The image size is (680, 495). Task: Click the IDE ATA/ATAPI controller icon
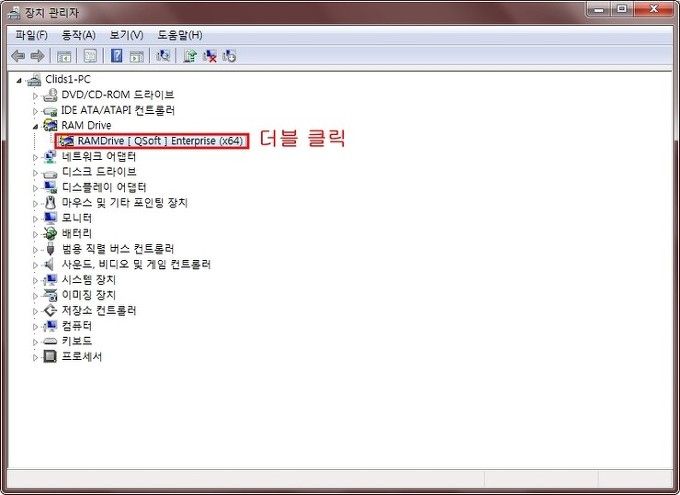(50, 111)
